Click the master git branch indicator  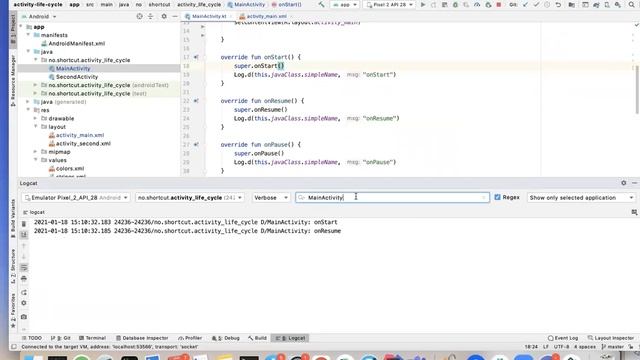(613, 347)
